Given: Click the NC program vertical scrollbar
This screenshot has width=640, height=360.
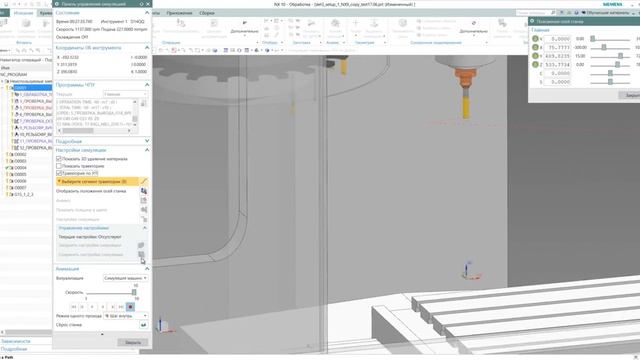Looking at the screenshot, I should click(135, 113).
